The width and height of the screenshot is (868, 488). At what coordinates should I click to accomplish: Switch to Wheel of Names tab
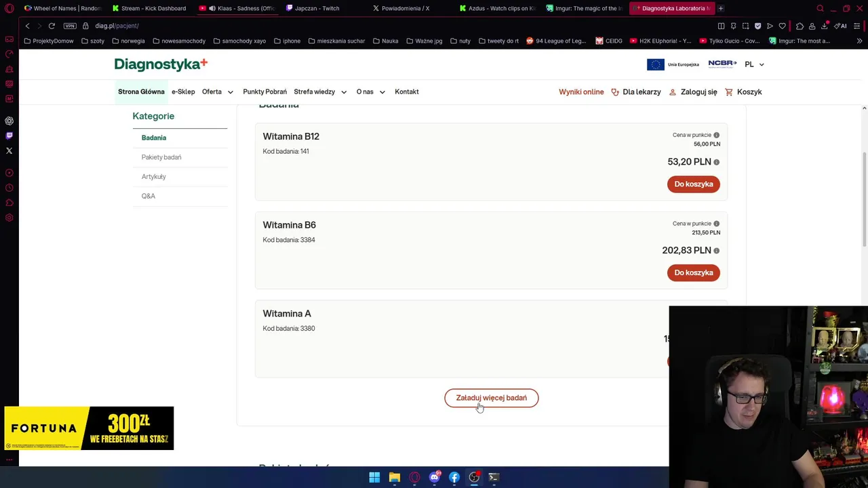[62, 8]
